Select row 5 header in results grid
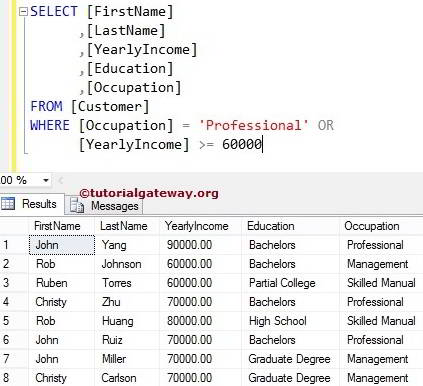Image resolution: width=423 pixels, height=386 pixels. click(14, 321)
